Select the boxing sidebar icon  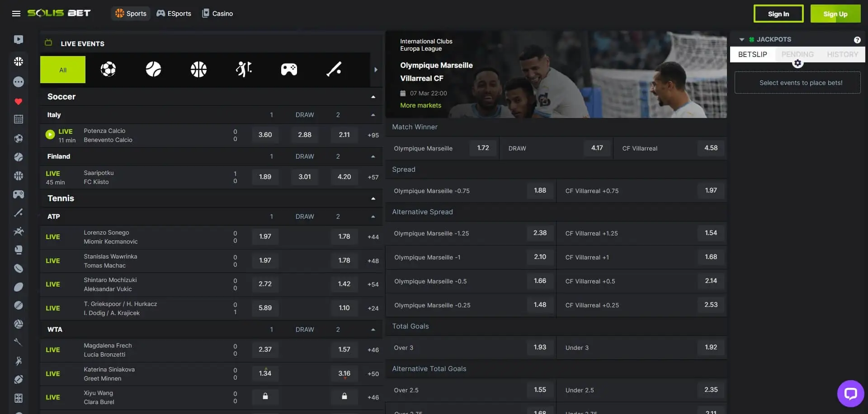coord(19,249)
